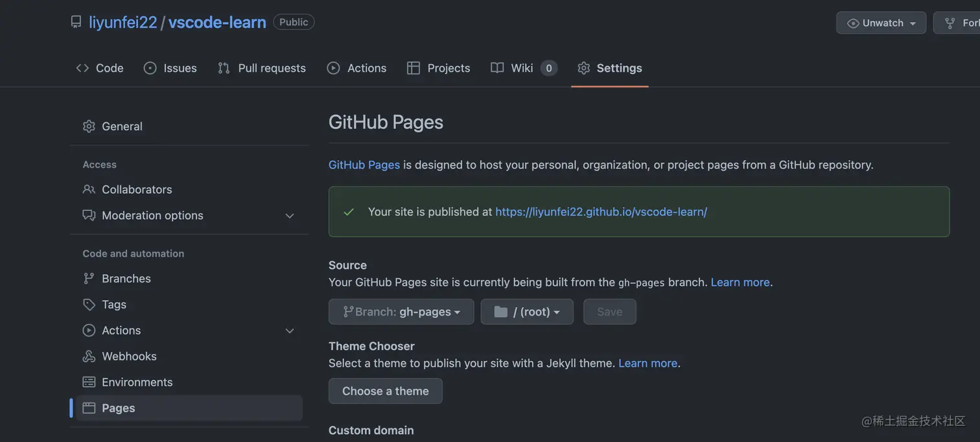Viewport: 980px width, 442px height.
Task: Click the Public visibility badge
Action: [294, 22]
